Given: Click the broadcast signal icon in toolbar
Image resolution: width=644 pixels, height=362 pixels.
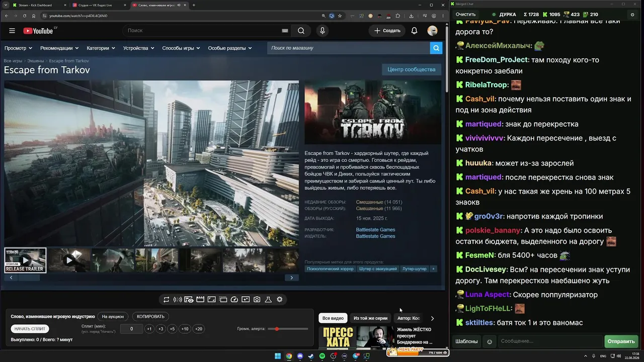Looking at the screenshot, I should click(x=178, y=300).
